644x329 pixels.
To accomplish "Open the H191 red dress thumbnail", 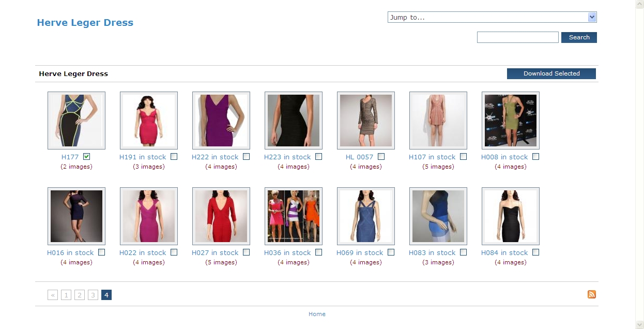I will (x=149, y=121).
